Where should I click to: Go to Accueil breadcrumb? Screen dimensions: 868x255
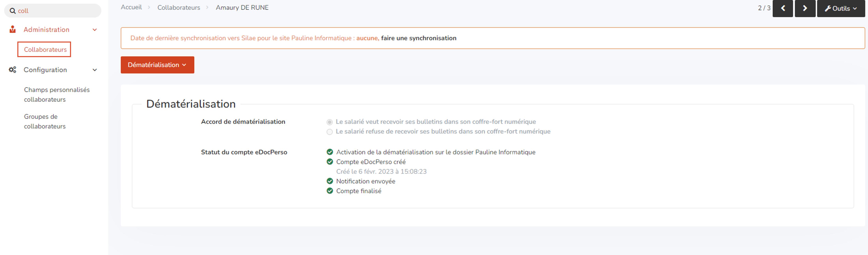coord(131,7)
